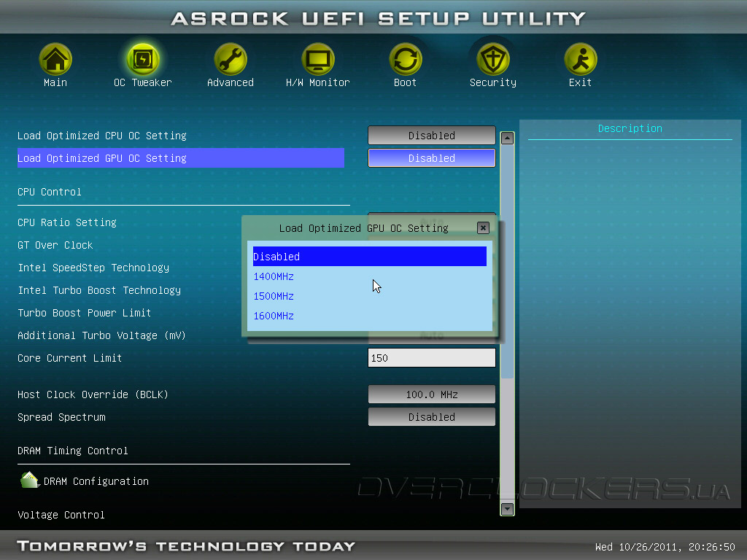Viewport: 747px width, 560px height.
Task: Click the OC Tweaker tab label
Action: click(143, 82)
